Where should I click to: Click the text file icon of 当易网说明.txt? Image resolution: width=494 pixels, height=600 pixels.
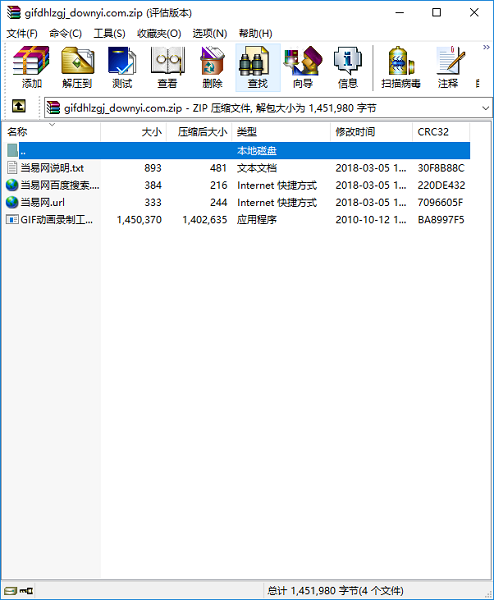click(12, 168)
